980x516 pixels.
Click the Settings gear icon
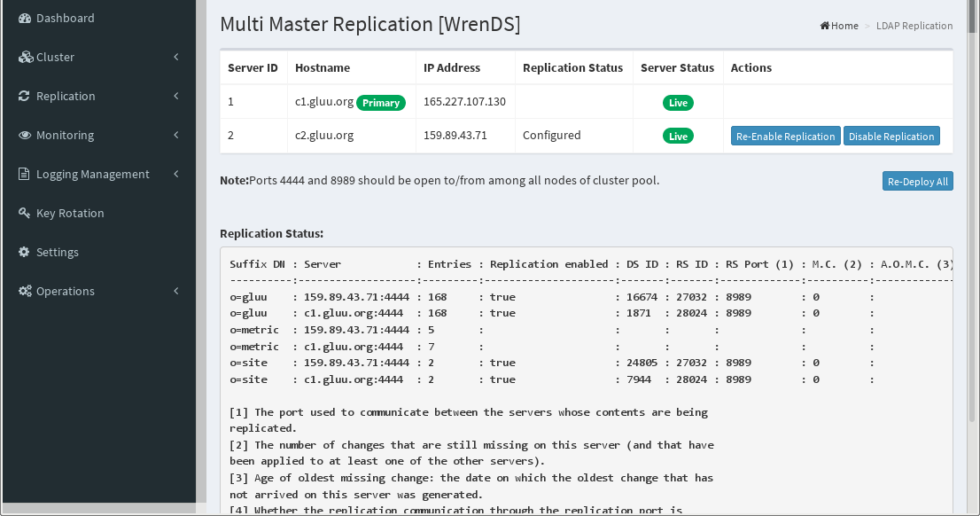point(25,252)
